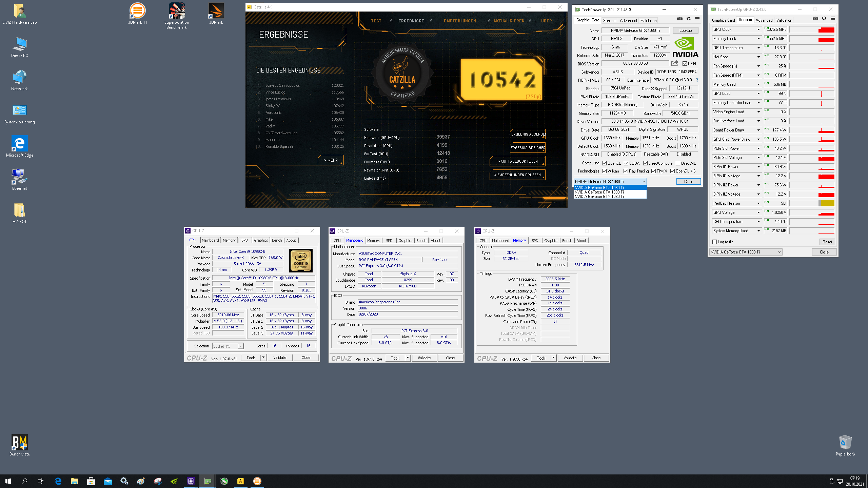
Task: Click the taskbar search magnifier icon
Action: tap(24, 481)
